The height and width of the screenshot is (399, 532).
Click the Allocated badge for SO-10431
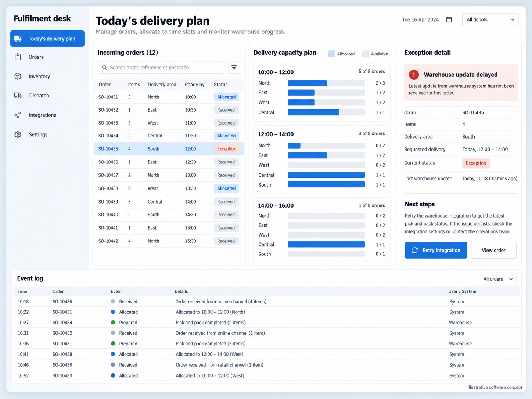coord(226,97)
